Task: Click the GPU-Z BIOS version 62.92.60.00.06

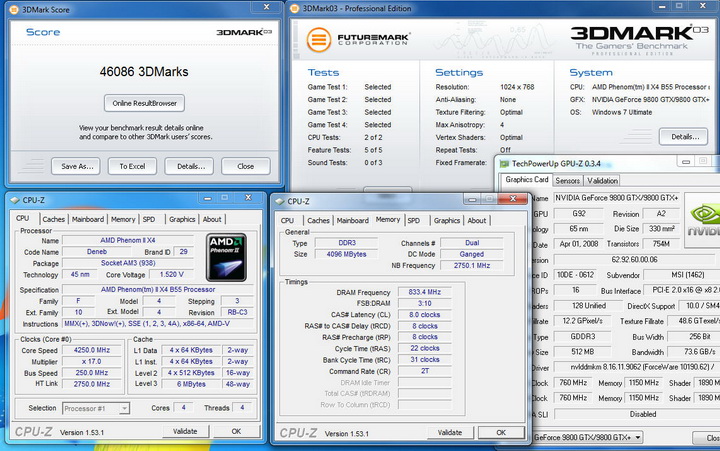Action: coord(634,259)
